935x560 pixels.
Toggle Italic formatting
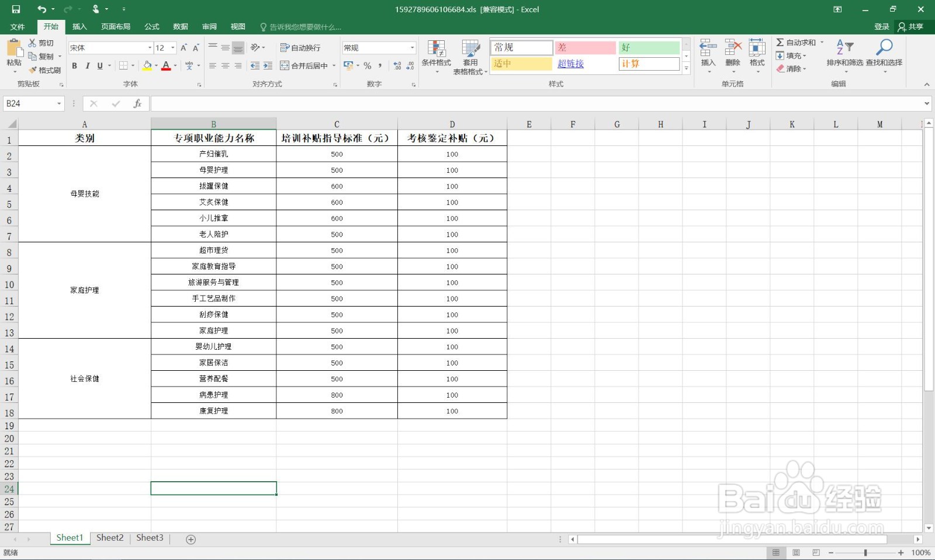pyautogui.click(x=87, y=66)
